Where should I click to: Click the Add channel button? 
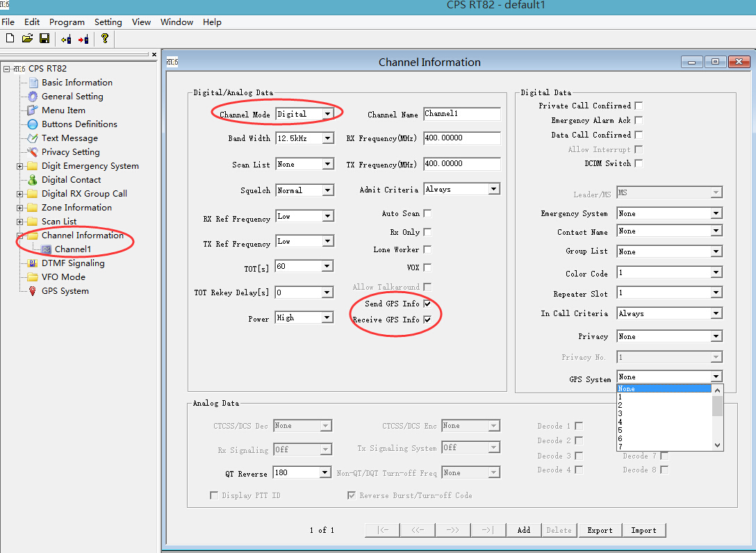point(524,530)
